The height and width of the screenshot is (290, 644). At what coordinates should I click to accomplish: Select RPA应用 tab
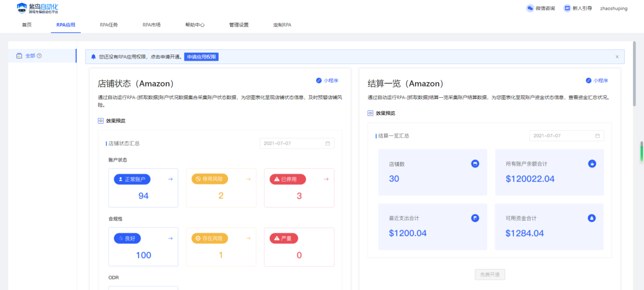(66, 24)
